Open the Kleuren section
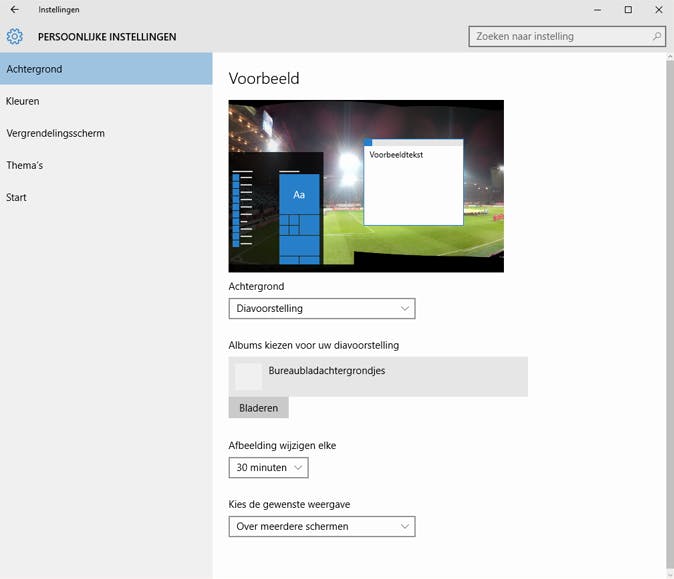The height and width of the screenshot is (579, 674). click(x=106, y=101)
